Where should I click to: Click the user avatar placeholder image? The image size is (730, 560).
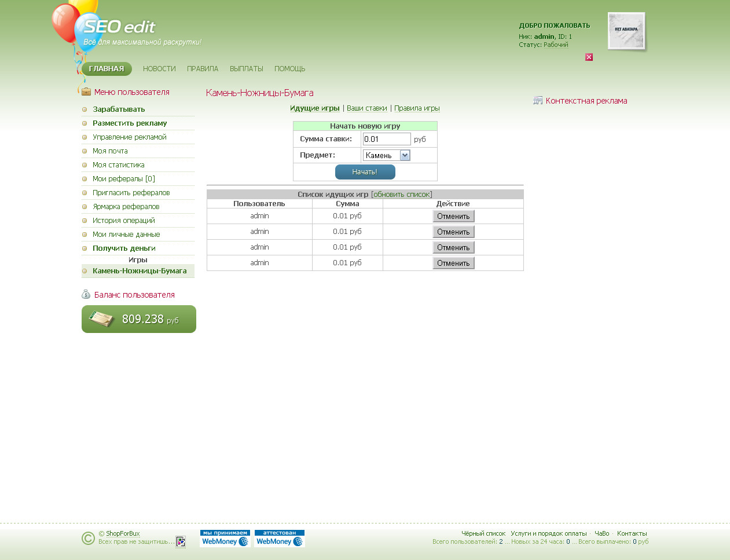[626, 31]
